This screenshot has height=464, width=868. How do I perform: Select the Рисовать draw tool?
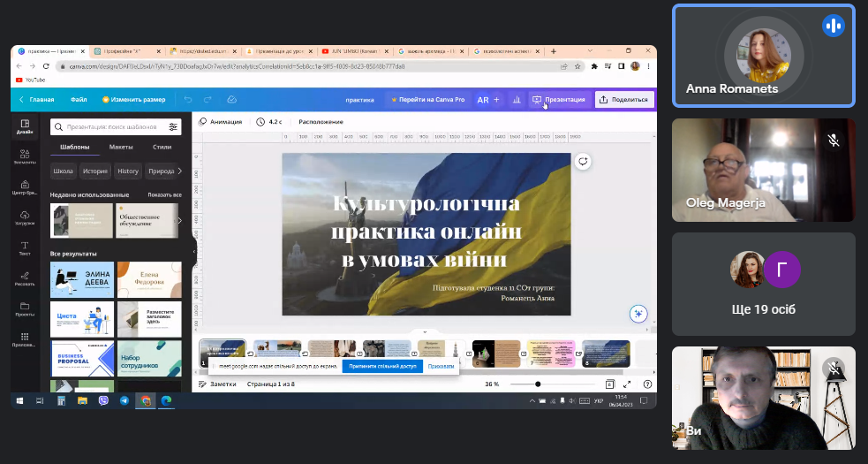[25, 278]
